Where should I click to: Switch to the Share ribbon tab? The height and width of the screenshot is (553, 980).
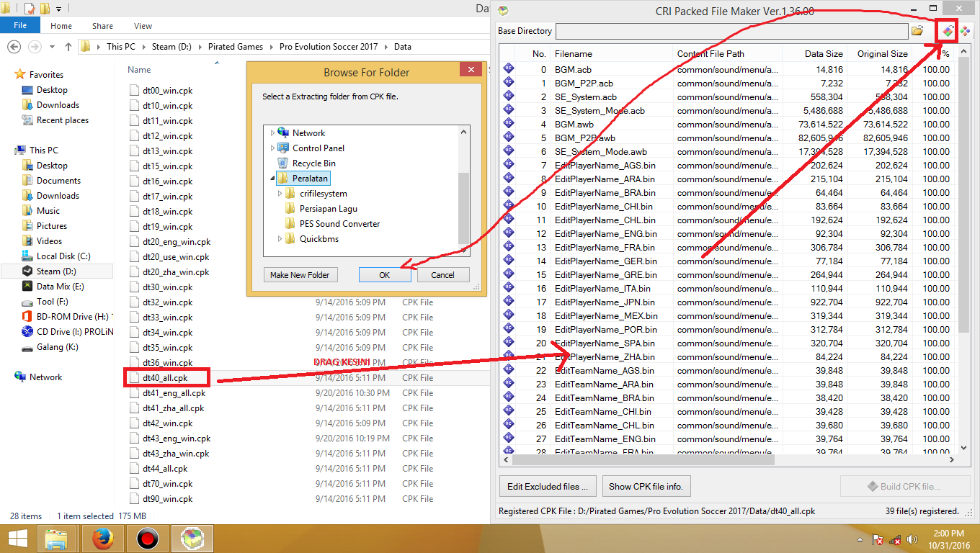102,26
